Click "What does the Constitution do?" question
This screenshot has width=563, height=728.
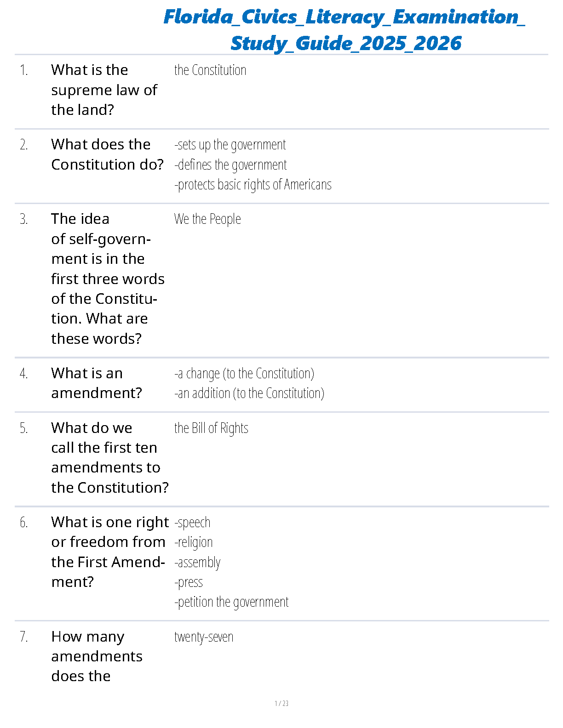tap(107, 154)
